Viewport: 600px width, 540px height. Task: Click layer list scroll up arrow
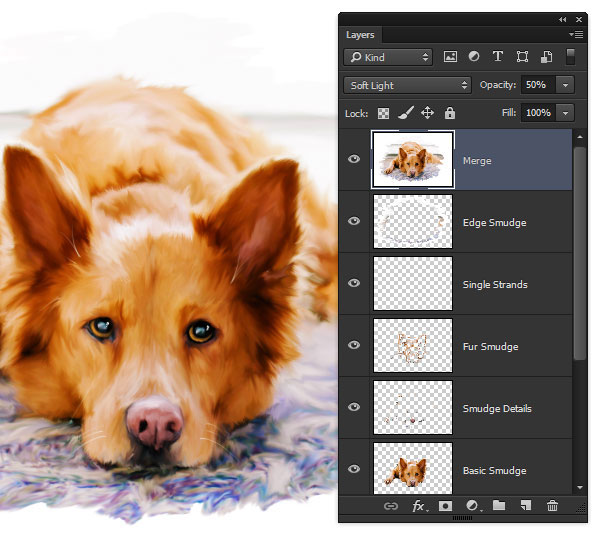pos(580,137)
